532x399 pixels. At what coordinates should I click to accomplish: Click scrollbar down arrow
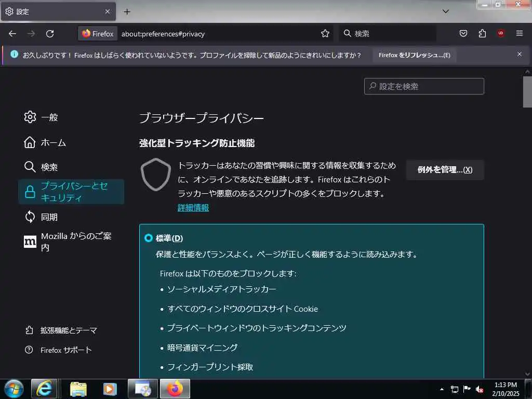coord(527,374)
